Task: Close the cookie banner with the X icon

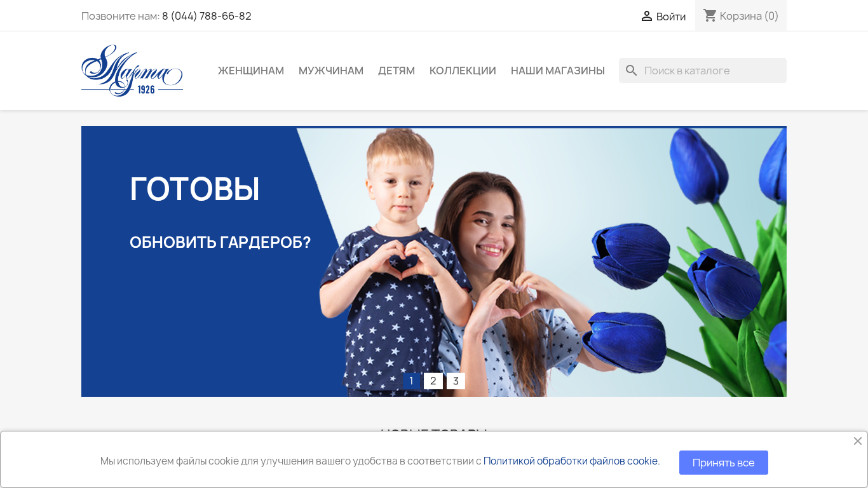Action: pyautogui.click(x=858, y=441)
